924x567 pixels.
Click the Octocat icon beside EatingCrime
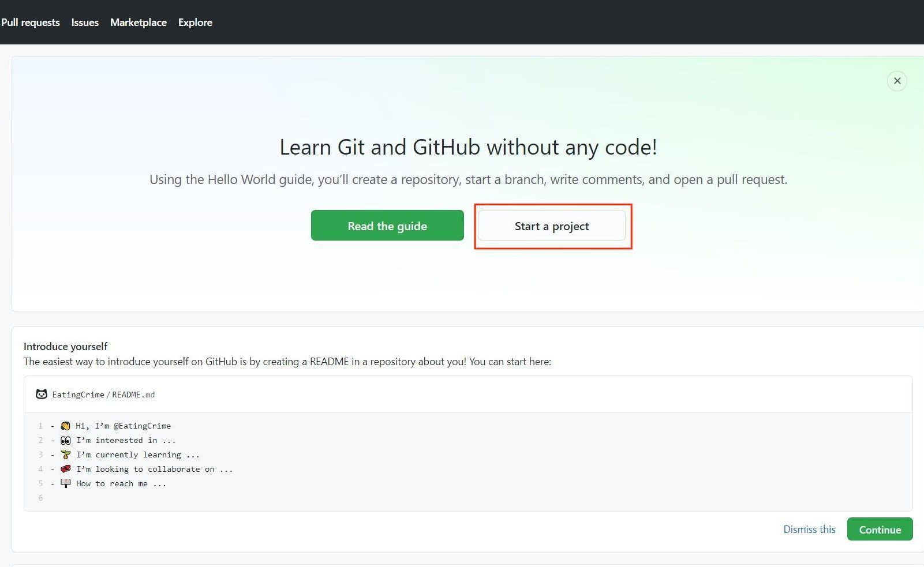pos(42,395)
